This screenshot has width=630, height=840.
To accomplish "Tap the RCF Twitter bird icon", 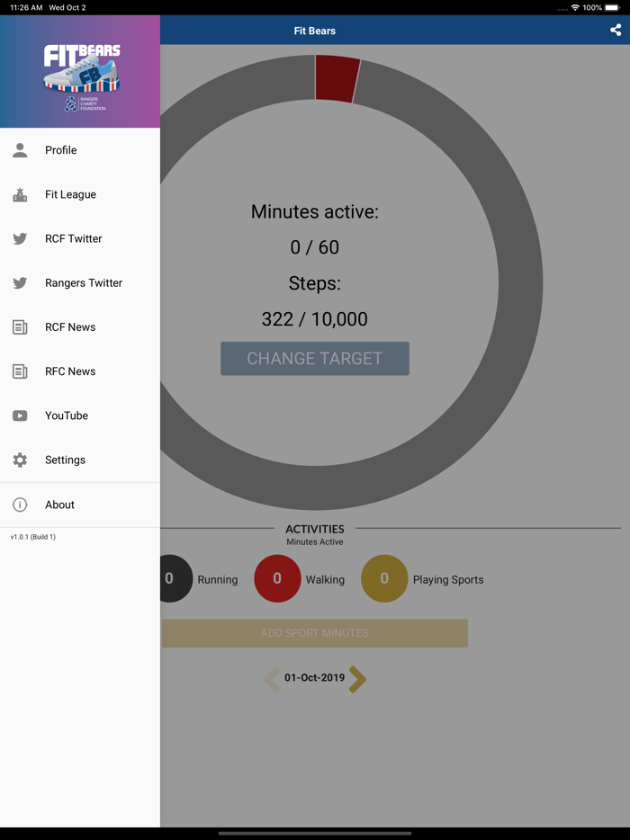I will pos(20,238).
